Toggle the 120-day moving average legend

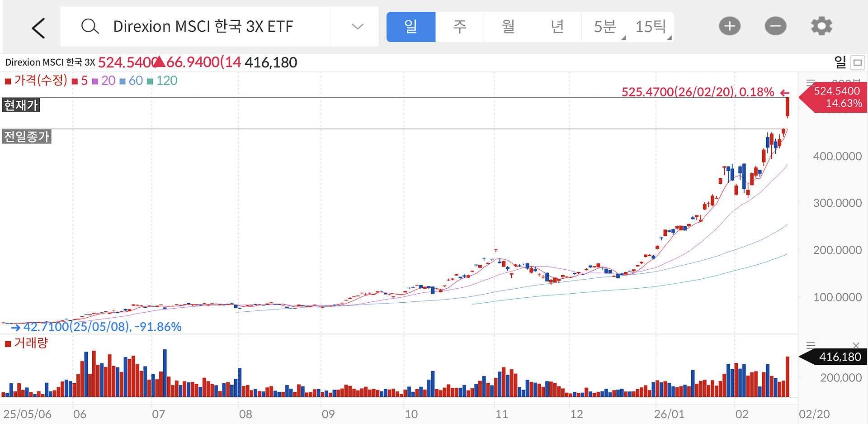[162, 81]
